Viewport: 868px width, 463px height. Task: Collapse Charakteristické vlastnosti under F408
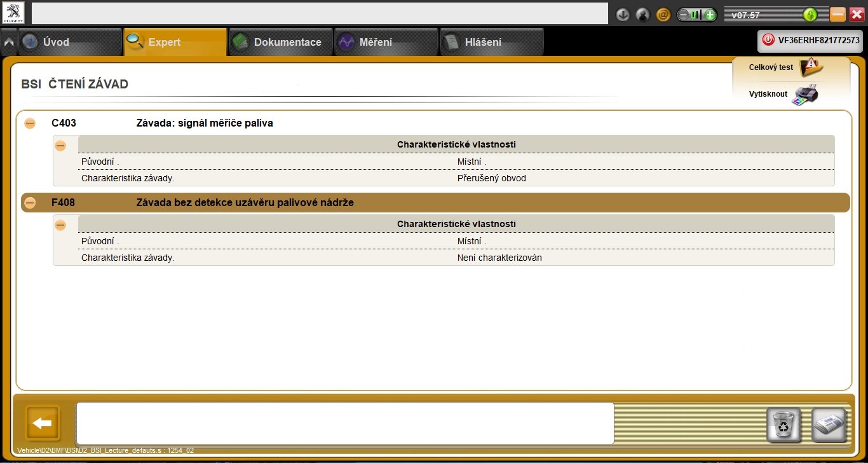point(60,225)
